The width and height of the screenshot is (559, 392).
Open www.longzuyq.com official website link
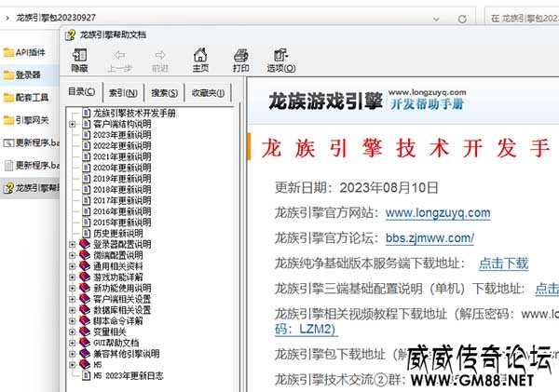pyautogui.click(x=438, y=212)
